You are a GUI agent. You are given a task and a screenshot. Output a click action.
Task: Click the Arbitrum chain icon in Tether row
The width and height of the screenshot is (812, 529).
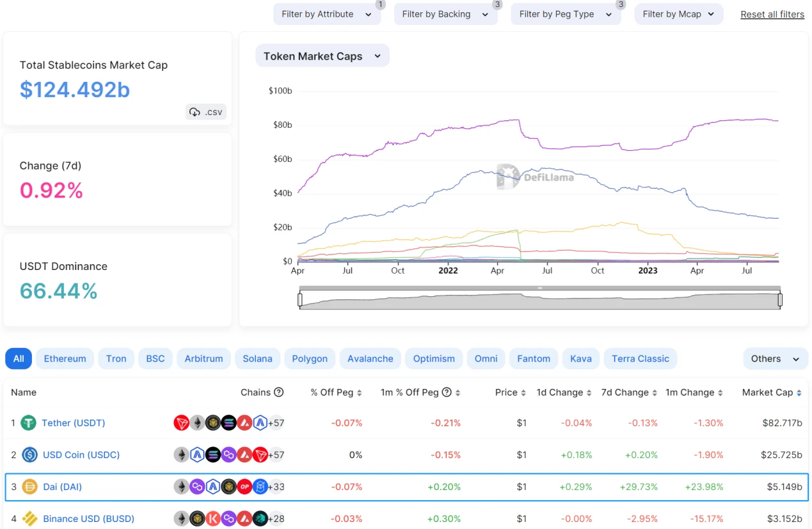(x=260, y=423)
